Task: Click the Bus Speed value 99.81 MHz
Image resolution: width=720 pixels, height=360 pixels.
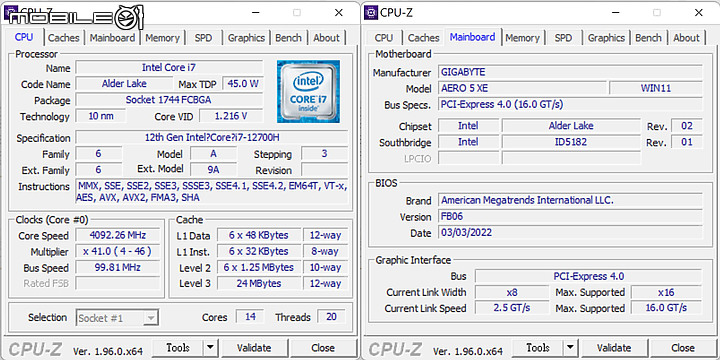Action: pyautogui.click(x=118, y=267)
